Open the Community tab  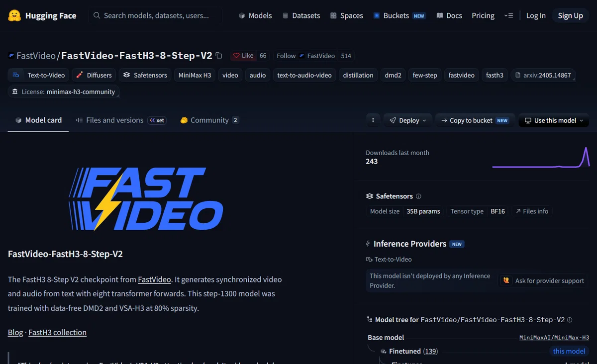click(x=209, y=120)
